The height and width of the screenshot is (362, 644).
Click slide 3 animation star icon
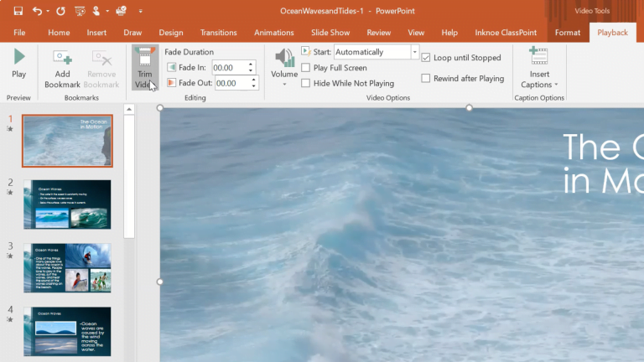pos(10,256)
